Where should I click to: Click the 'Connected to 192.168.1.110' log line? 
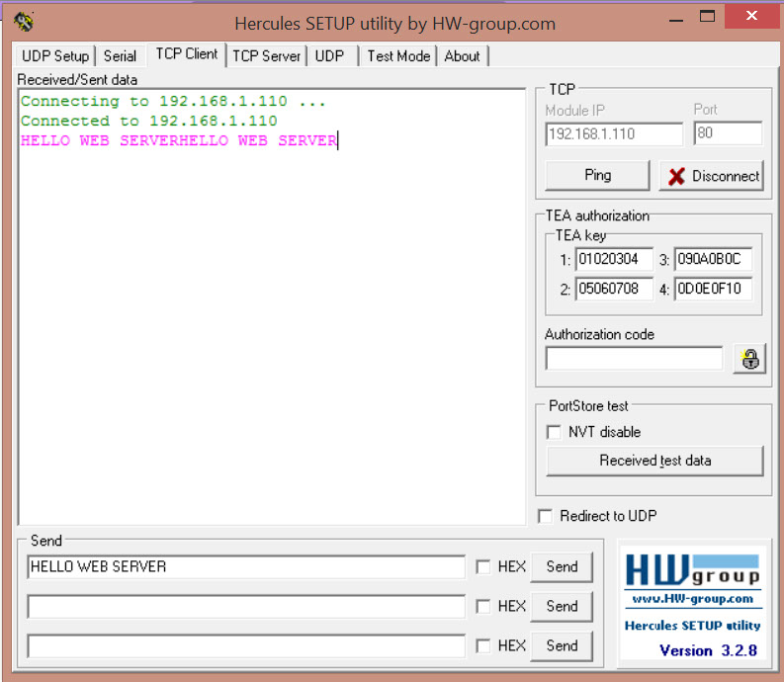[x=148, y=121]
